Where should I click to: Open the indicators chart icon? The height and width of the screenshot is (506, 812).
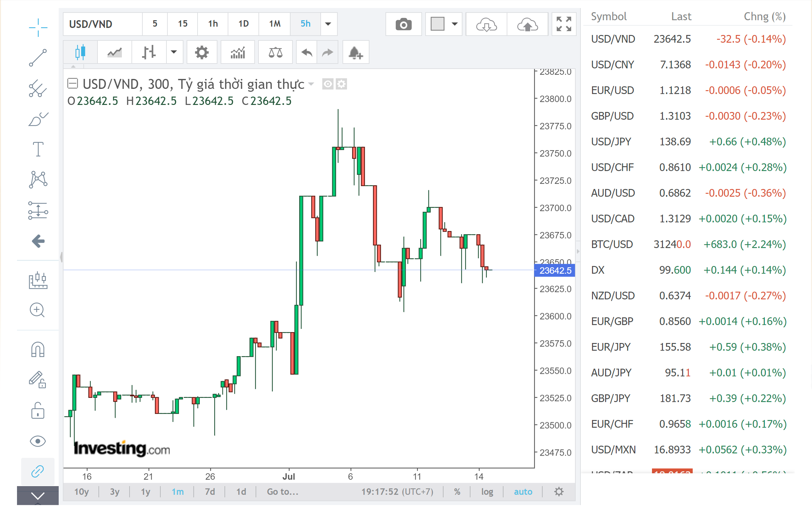pos(237,53)
